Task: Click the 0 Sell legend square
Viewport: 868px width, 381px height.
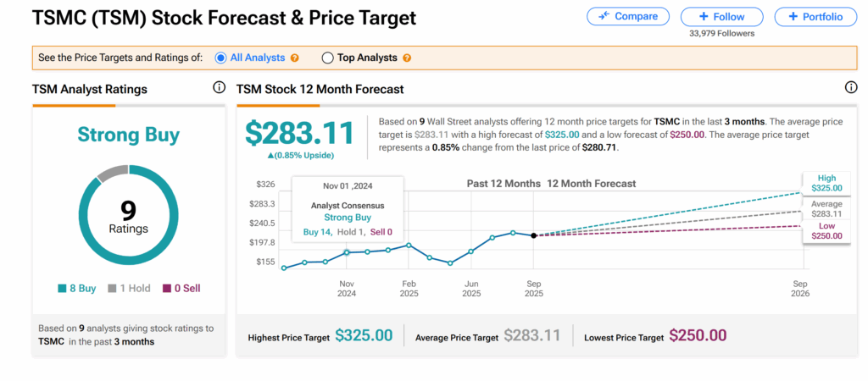Action: point(167,289)
